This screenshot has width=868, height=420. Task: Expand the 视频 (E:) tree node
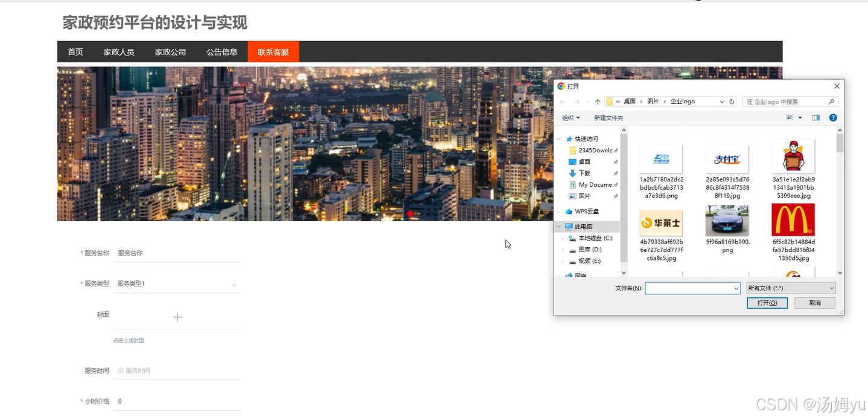(x=563, y=261)
